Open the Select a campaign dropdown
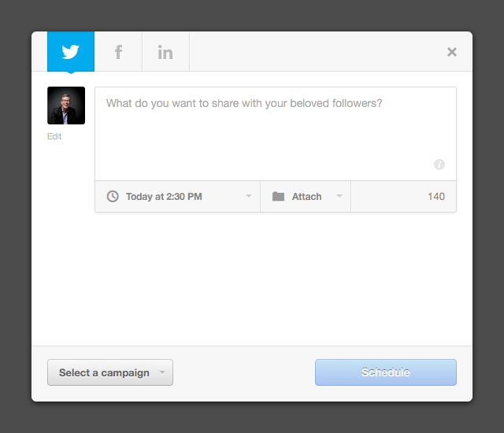This screenshot has height=433, width=504. 110,372
